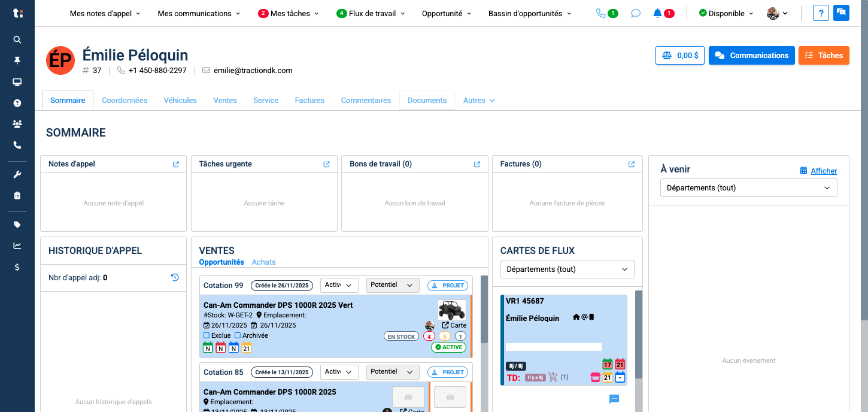The image size is (868, 412).
Task: Click the pin icon in the sidebar
Action: click(17, 60)
